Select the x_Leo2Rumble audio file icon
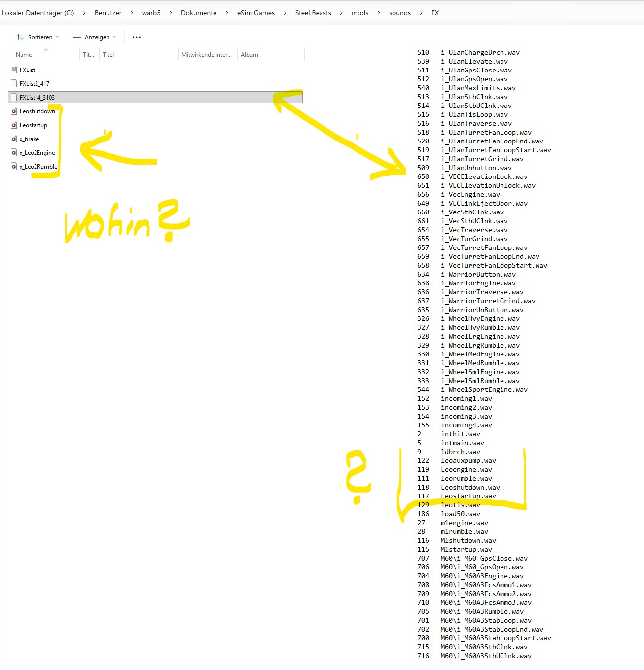The image size is (644, 670). [x=14, y=167]
